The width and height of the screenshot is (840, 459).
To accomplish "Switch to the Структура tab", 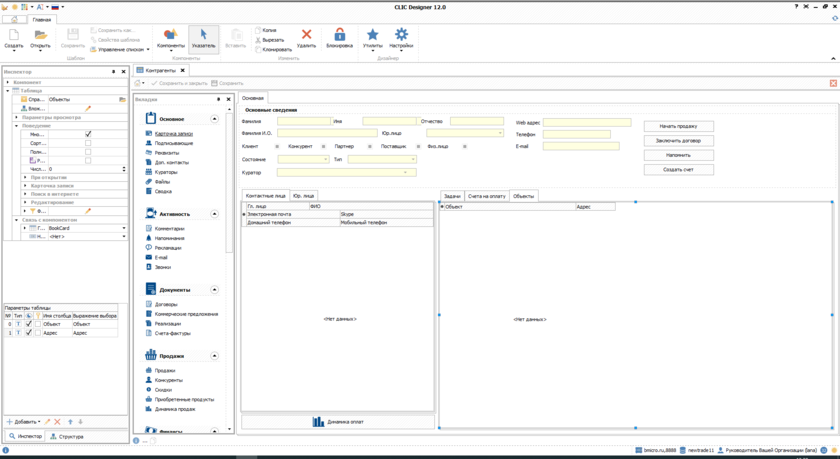I will [x=68, y=437].
